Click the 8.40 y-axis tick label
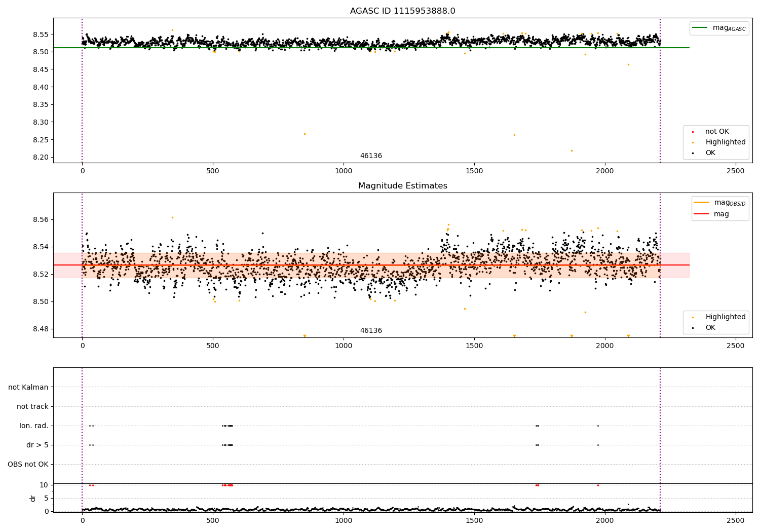Screen dimensions: 760x532 (41, 87)
